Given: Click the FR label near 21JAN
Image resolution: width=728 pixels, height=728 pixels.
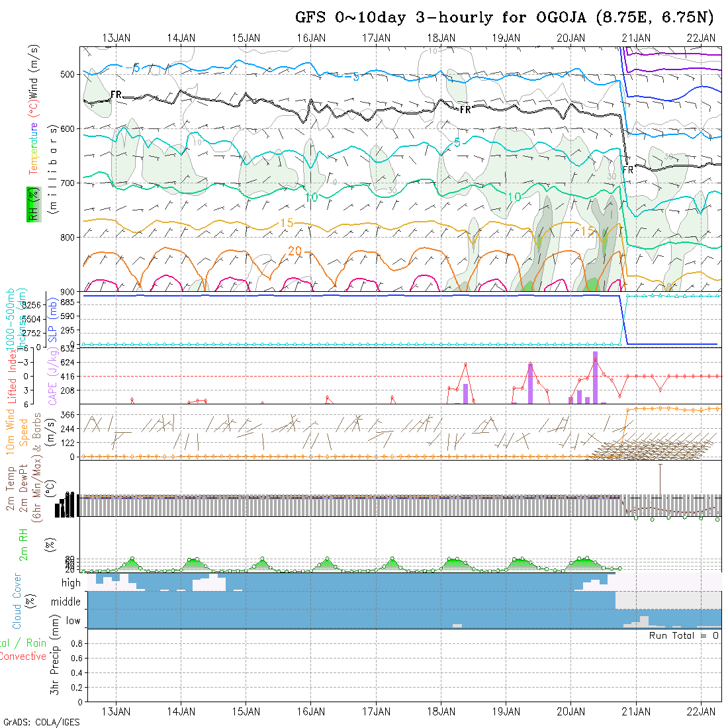Looking at the screenshot, I should (x=628, y=170).
